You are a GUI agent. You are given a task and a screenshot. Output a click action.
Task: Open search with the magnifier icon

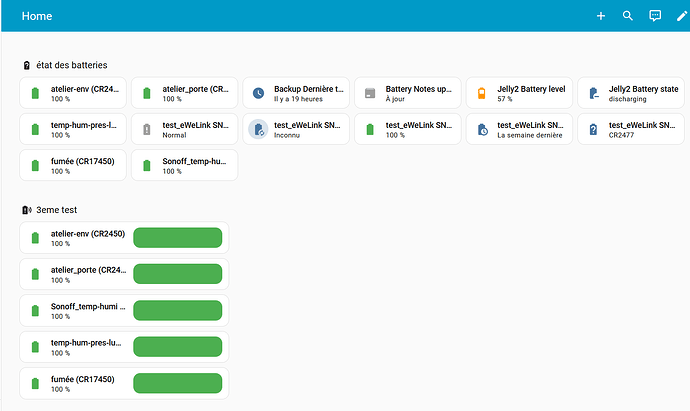(628, 16)
